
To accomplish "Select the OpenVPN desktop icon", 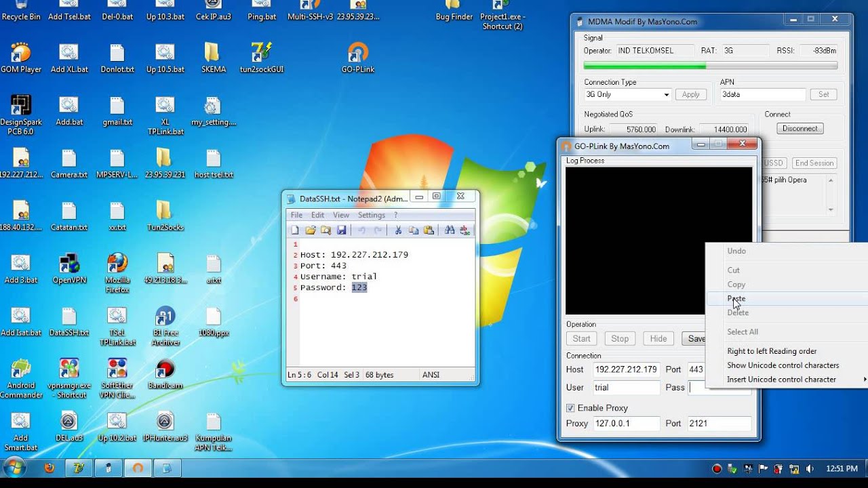I will pos(69,268).
